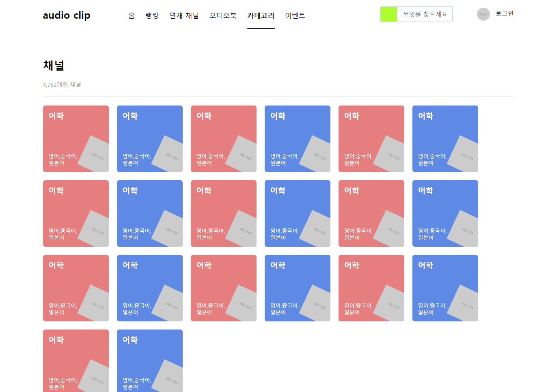Open the last blue 어학 card in top row
Image resolution: width=548 pixels, height=392 pixels.
pyautogui.click(x=445, y=138)
